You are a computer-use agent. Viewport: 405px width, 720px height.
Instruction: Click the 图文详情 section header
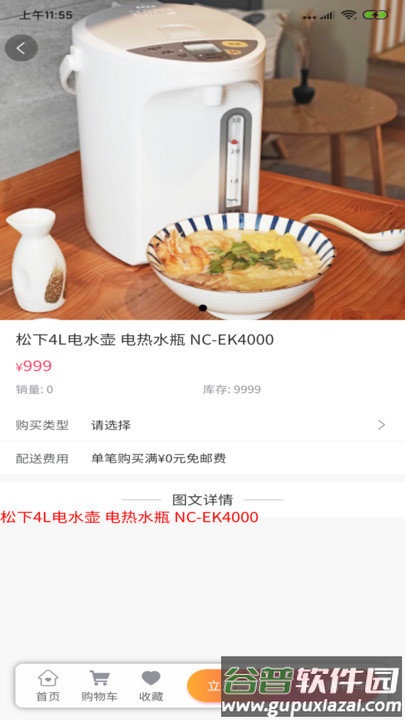coord(202,499)
